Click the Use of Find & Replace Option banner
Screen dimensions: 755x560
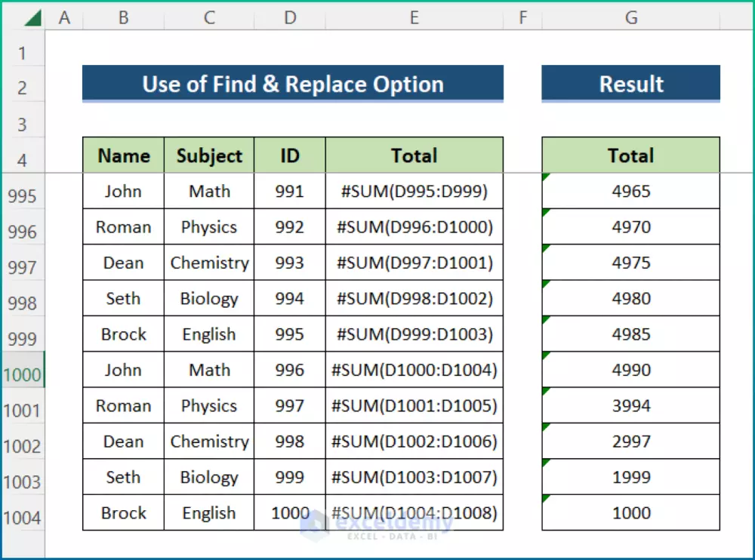[x=293, y=85]
